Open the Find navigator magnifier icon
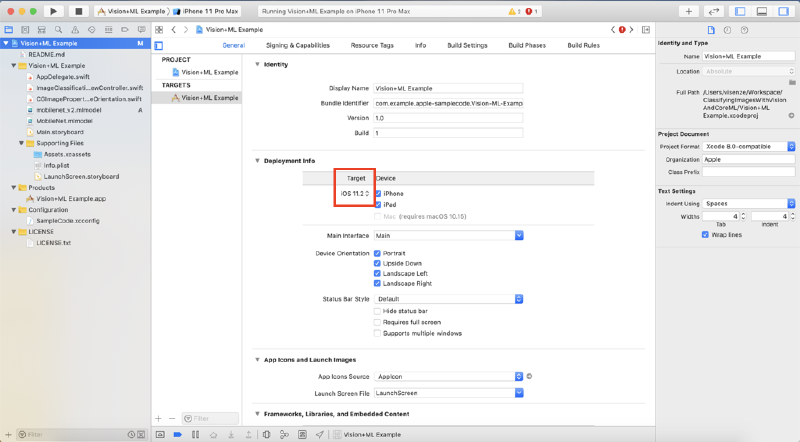 [x=58, y=30]
